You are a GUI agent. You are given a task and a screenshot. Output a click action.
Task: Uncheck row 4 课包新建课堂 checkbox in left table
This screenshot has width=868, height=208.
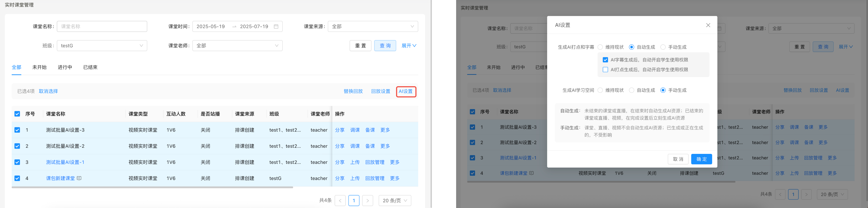(17, 178)
